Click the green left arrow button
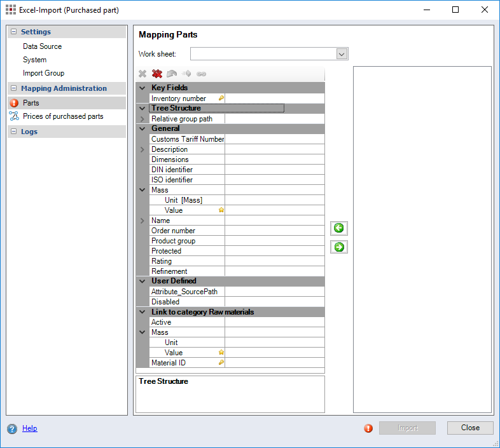 (x=339, y=228)
